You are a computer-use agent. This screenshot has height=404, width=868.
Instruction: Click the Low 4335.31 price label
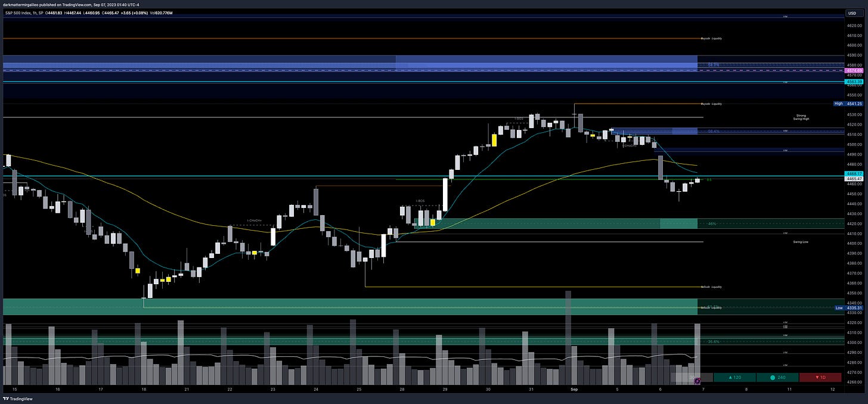(848, 307)
